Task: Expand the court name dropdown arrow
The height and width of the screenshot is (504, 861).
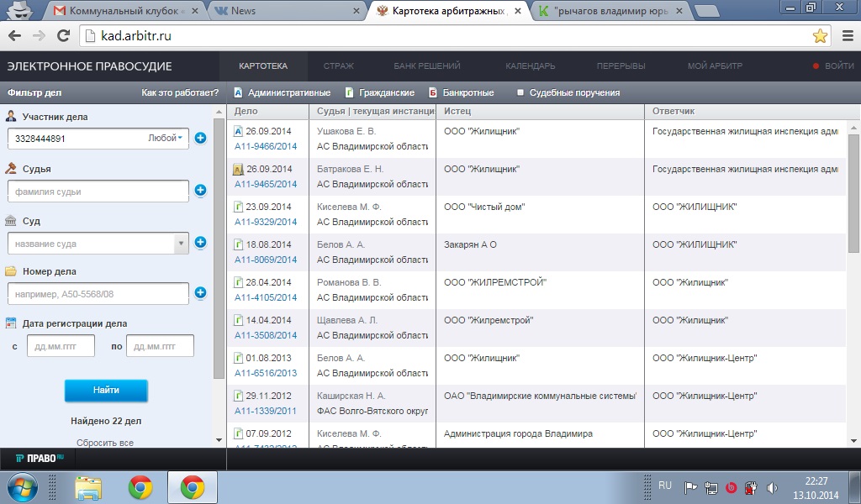Action: pos(182,244)
